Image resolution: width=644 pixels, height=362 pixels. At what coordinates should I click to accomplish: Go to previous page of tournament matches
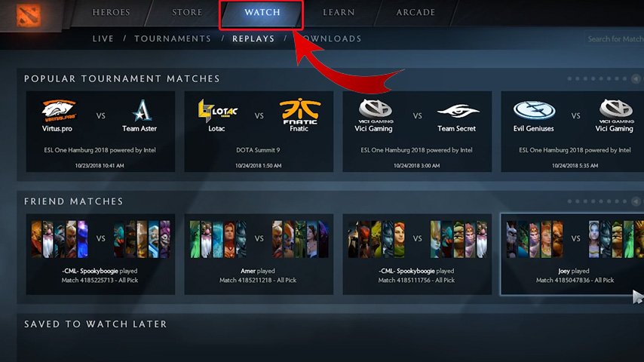(636, 78)
